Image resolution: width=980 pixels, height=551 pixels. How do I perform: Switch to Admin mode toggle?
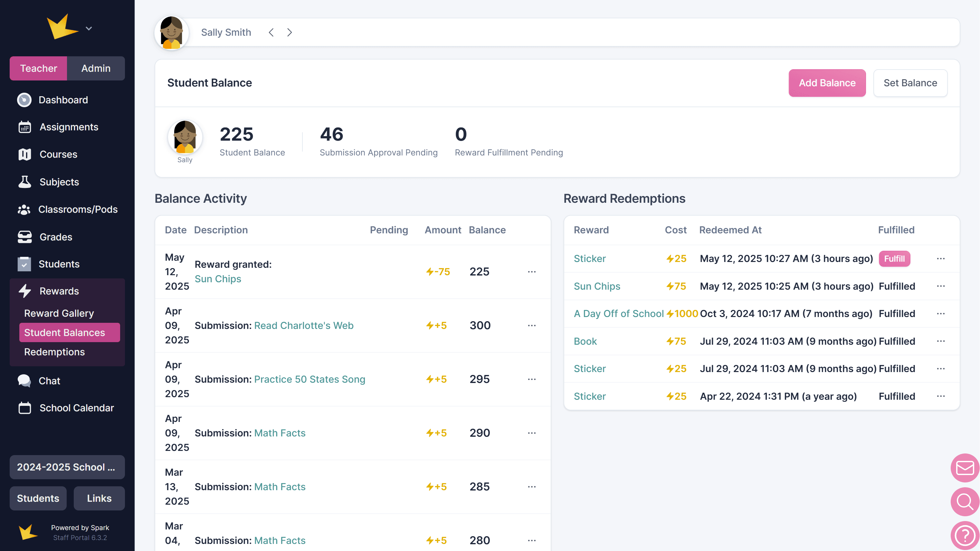click(96, 69)
